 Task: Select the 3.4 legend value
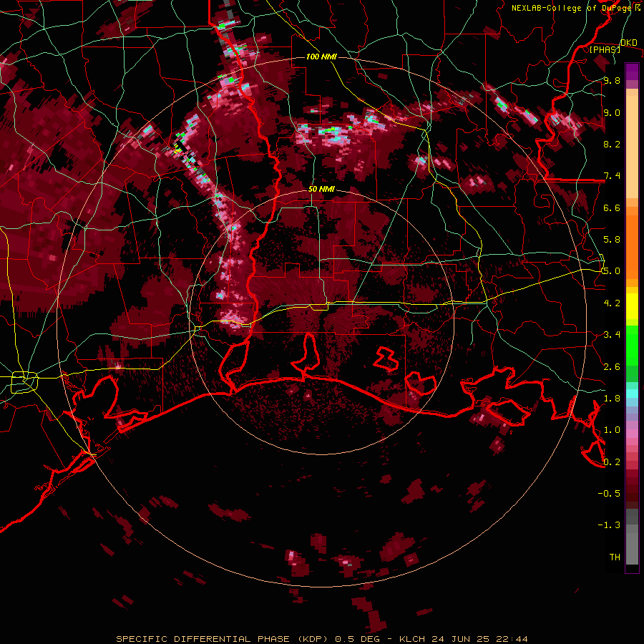pos(612,335)
